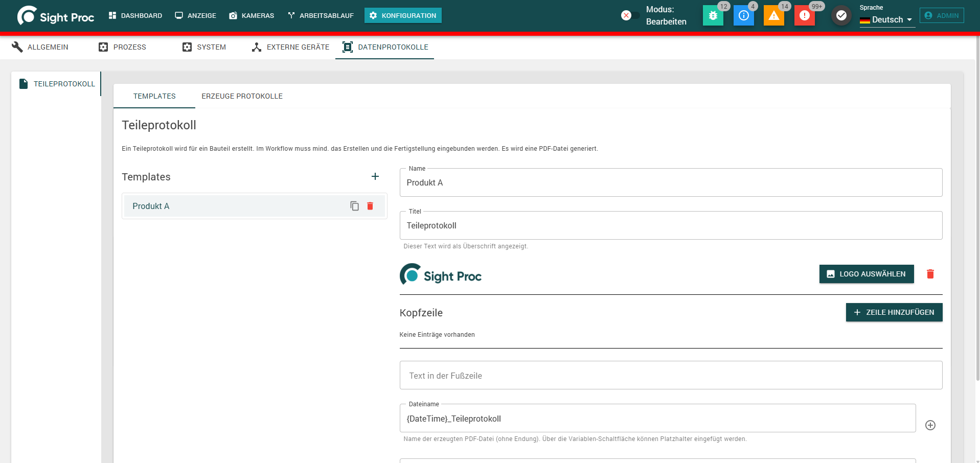
Task: Open the Kameras section
Action: coord(252,15)
